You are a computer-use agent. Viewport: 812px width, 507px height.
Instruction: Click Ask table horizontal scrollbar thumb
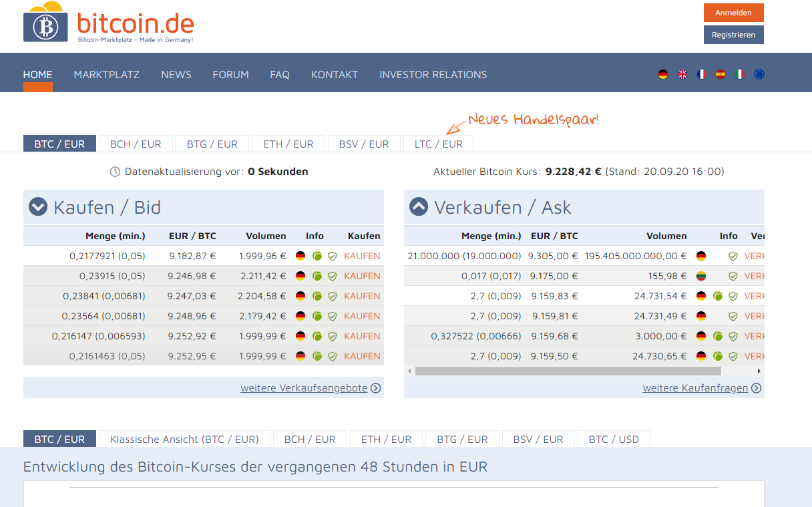click(568, 371)
